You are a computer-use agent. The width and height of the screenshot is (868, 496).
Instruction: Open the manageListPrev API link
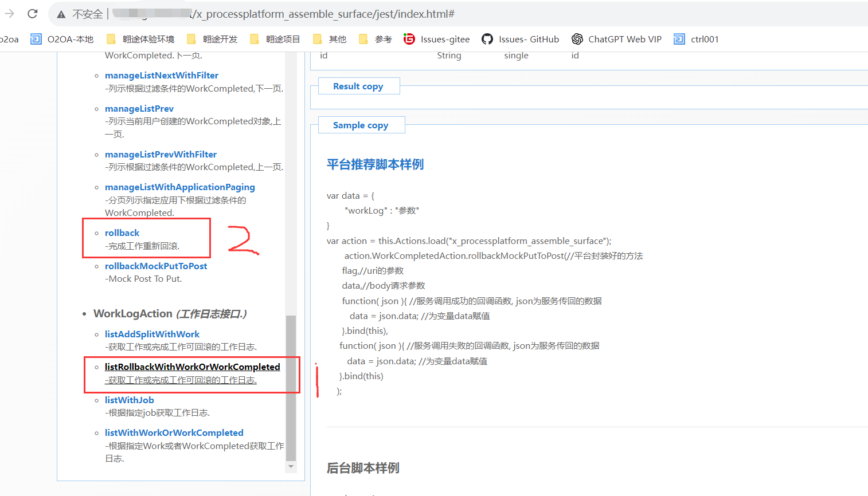point(139,108)
